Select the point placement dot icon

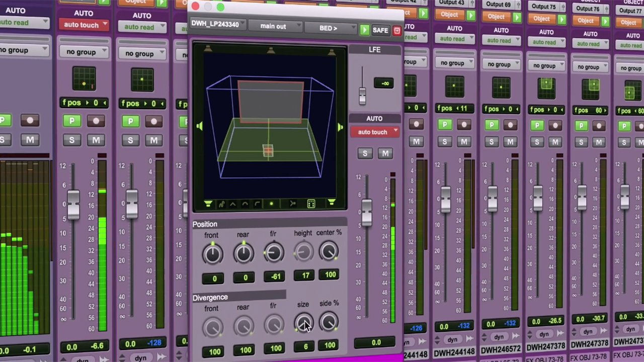click(x=272, y=204)
